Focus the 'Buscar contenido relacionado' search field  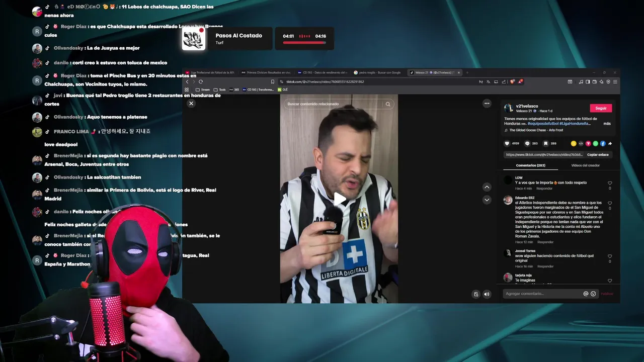pos(333,104)
